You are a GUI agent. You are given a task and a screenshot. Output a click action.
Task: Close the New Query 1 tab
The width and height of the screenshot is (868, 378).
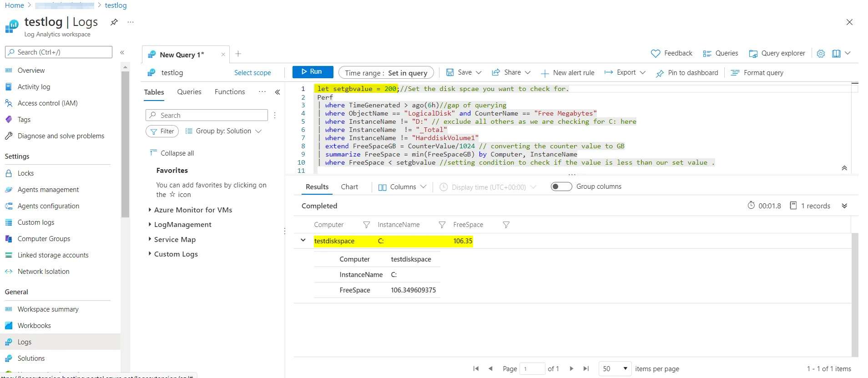pyautogui.click(x=223, y=55)
